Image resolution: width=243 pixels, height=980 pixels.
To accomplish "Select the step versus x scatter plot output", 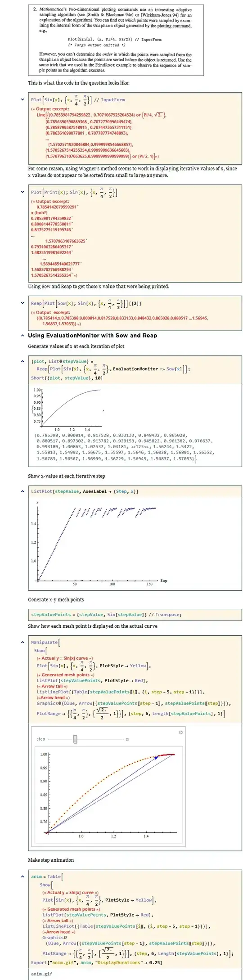I will click(100, 543).
